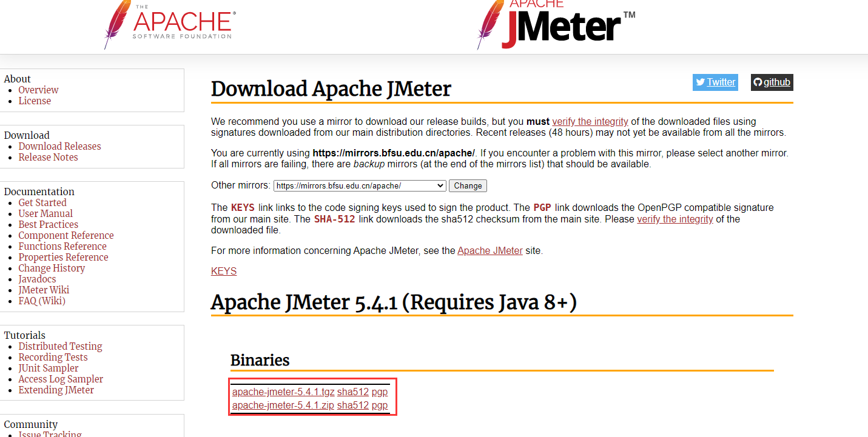Viewport: 868px width, 437px height.
Task: Open sha512 link for the zip file
Action: click(x=353, y=405)
